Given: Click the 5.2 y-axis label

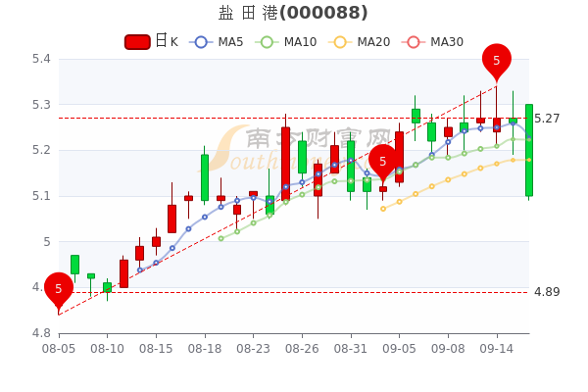Looking at the screenshot, I should [41, 150].
